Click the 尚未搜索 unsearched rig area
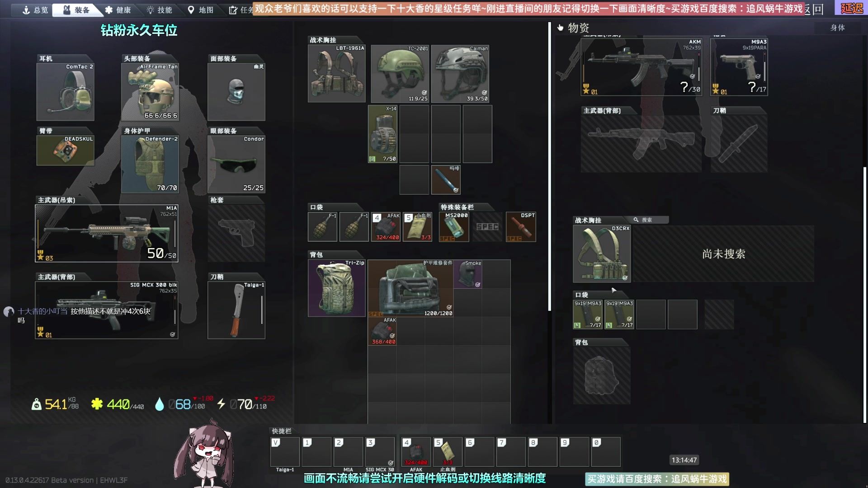This screenshot has height=488, width=868. coord(723,253)
